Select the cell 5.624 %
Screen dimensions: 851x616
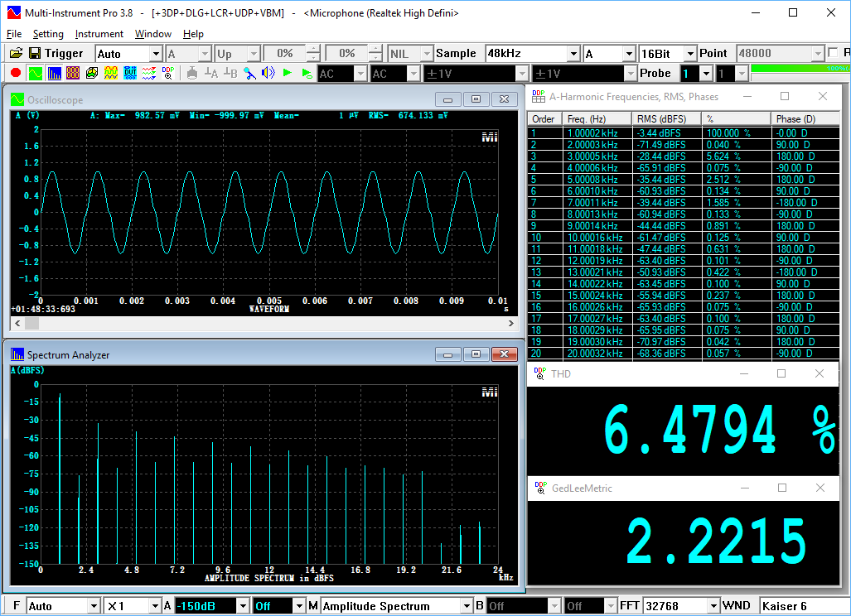tap(736, 156)
